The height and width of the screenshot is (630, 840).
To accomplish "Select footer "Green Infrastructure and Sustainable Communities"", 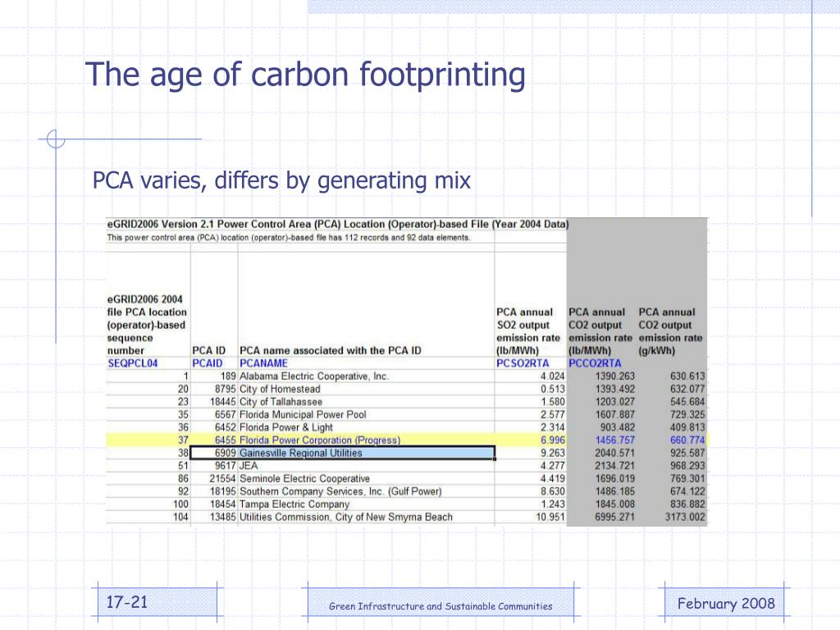I will [x=441, y=606].
